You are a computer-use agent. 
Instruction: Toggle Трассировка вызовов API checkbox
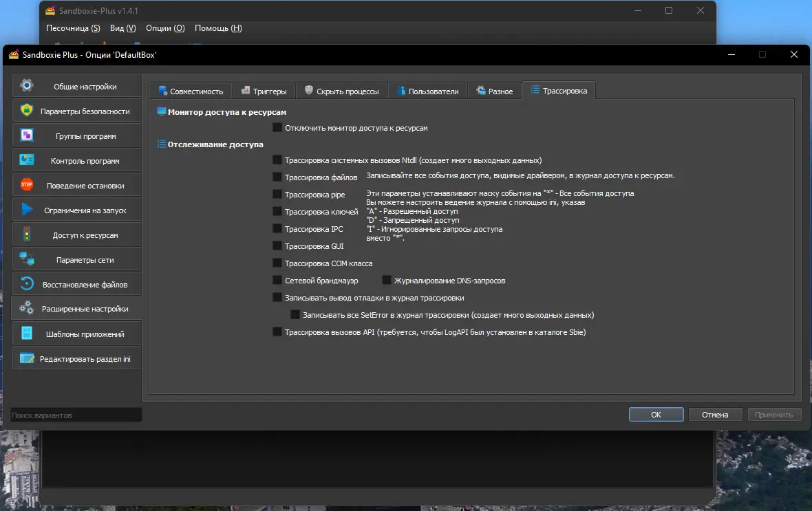(x=277, y=332)
